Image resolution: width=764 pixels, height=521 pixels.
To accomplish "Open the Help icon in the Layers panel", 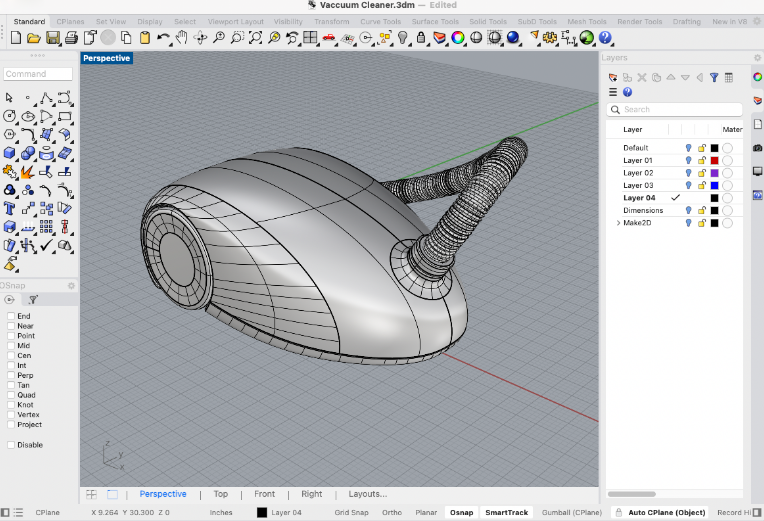I will tap(627, 92).
